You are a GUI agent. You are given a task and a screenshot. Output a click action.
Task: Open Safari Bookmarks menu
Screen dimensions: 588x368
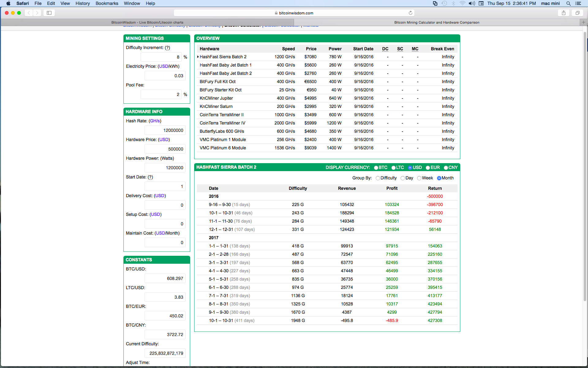tap(107, 3)
